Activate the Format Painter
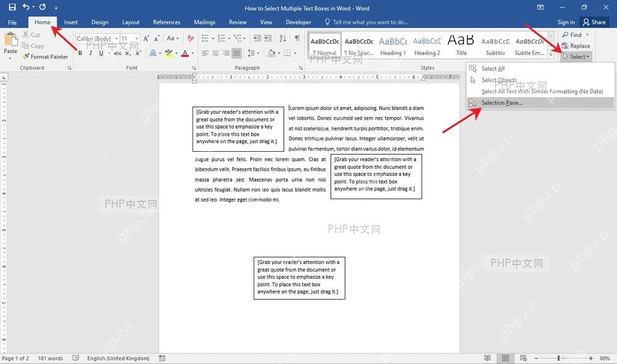This screenshot has width=617, height=364. point(45,57)
